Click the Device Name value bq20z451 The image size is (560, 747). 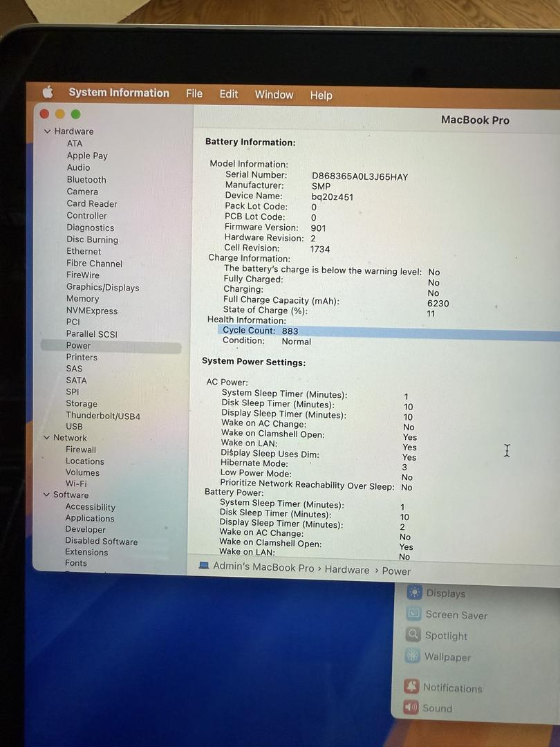332,196
